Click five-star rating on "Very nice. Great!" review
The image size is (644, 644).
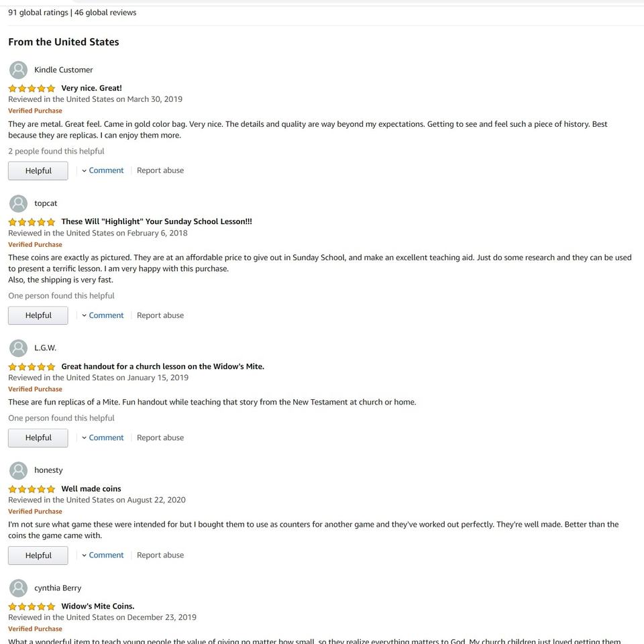[x=32, y=89]
